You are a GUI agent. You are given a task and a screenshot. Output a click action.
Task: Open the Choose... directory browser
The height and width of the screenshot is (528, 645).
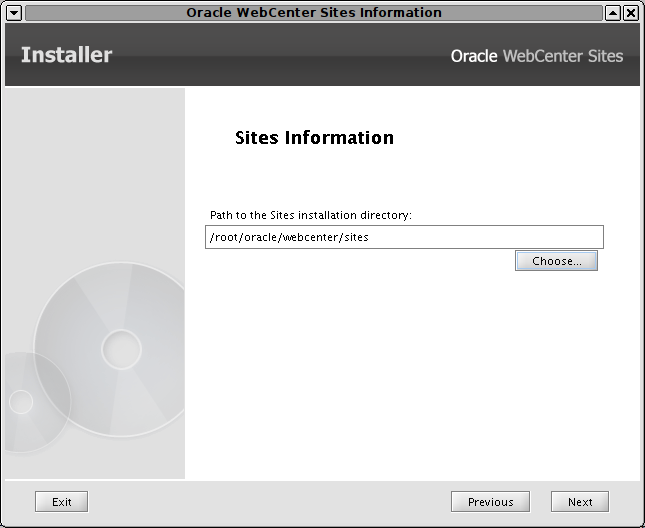[x=556, y=261]
